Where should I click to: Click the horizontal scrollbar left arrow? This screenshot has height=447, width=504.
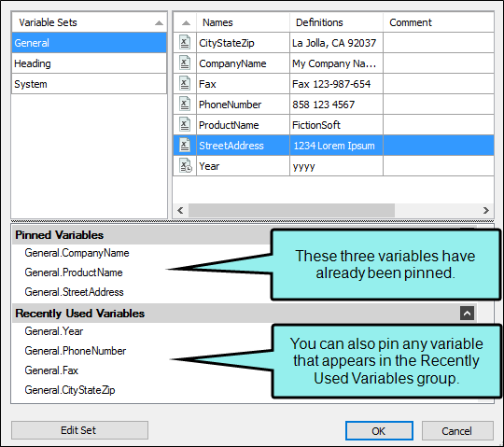(181, 210)
